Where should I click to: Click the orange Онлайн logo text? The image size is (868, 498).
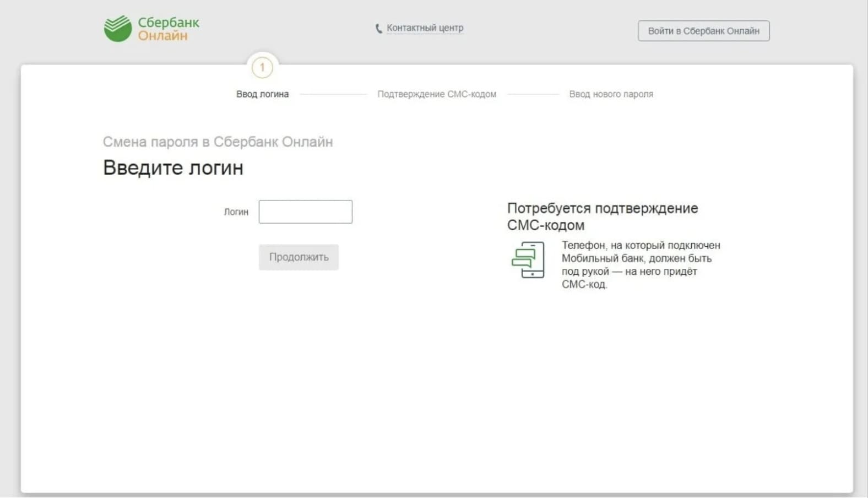(x=162, y=36)
